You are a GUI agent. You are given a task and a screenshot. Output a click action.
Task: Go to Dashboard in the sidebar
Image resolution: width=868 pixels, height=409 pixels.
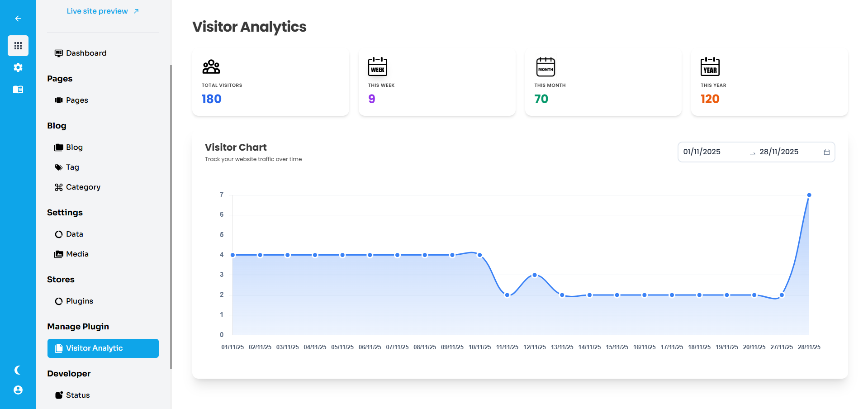point(86,53)
